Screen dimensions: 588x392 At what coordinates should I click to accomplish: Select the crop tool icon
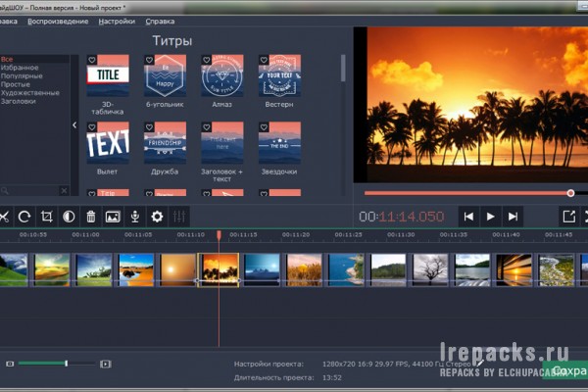click(47, 217)
